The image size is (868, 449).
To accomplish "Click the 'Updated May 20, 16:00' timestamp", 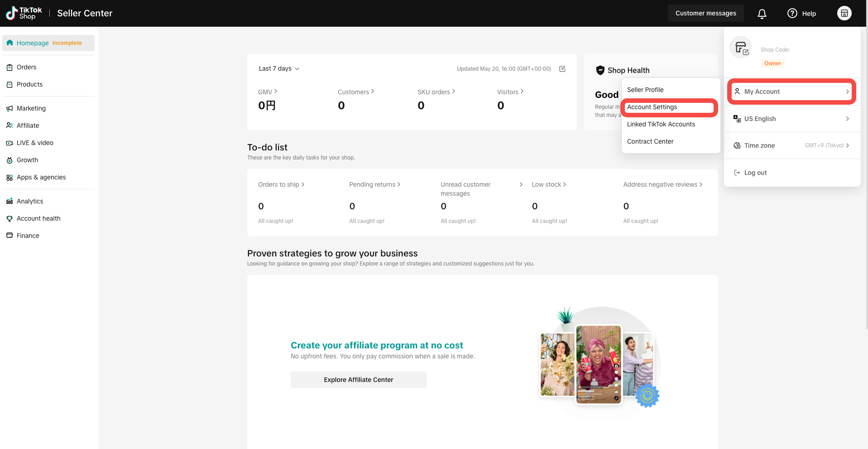I will (x=504, y=69).
